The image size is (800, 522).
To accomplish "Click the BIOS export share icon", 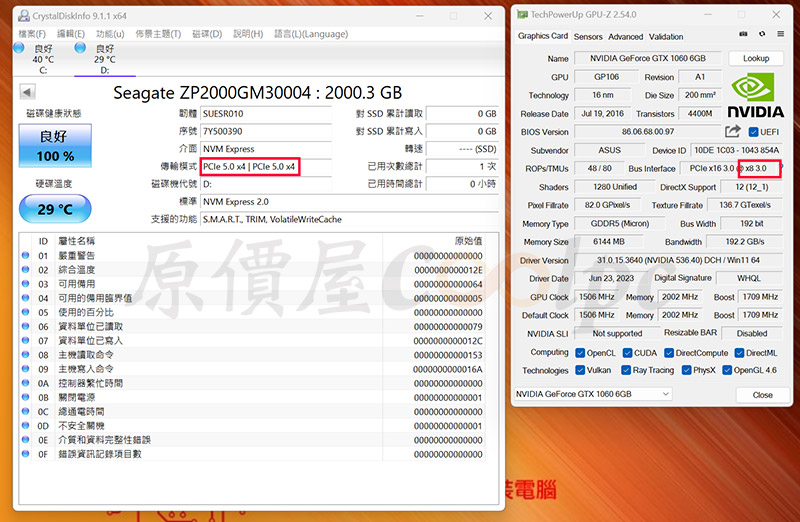I will point(732,132).
